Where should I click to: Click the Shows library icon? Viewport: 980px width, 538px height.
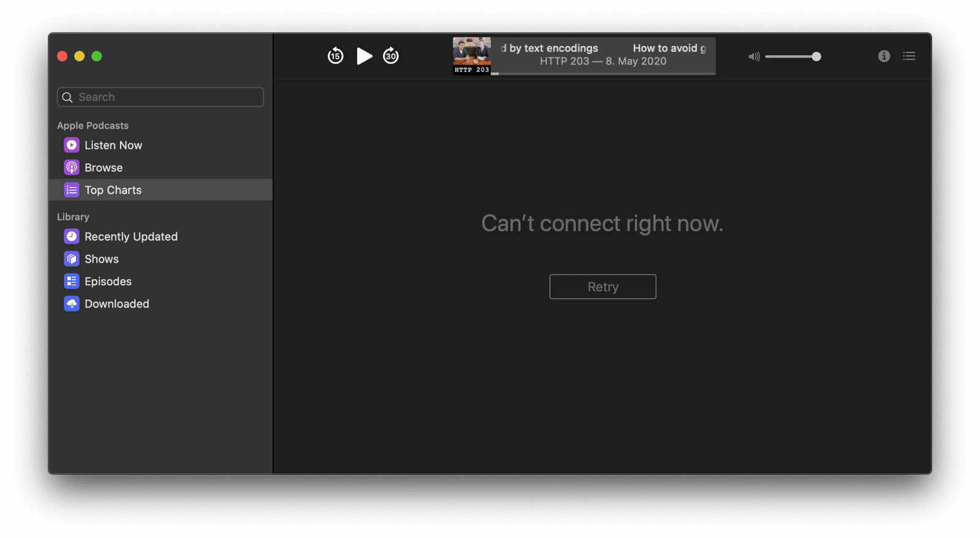[x=72, y=259]
